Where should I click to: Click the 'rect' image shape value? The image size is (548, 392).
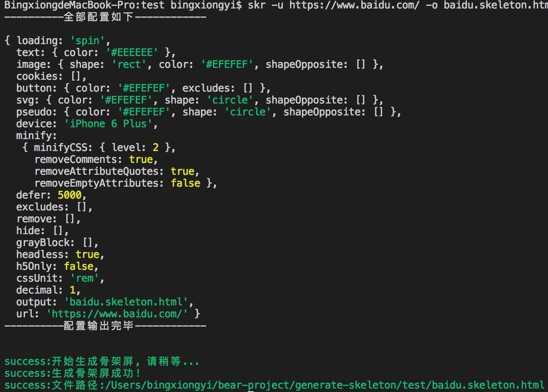[x=129, y=64]
